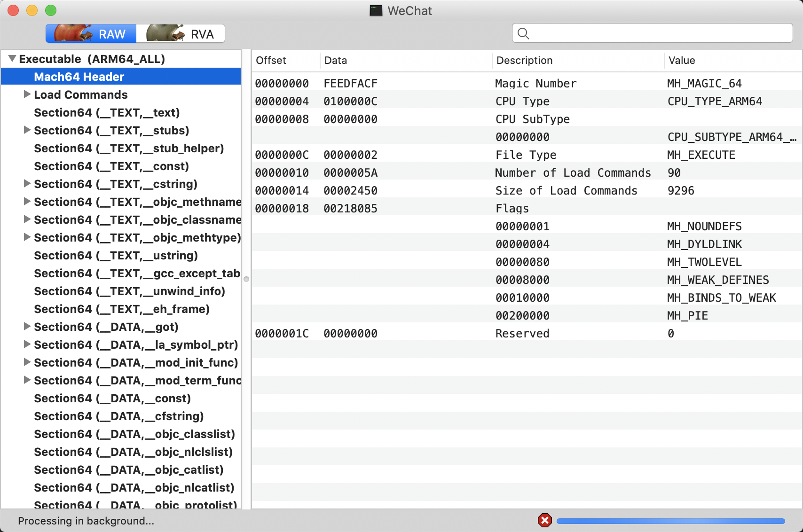Click the background processing progress bar
Viewport: 803px width, 532px height.
click(670, 521)
